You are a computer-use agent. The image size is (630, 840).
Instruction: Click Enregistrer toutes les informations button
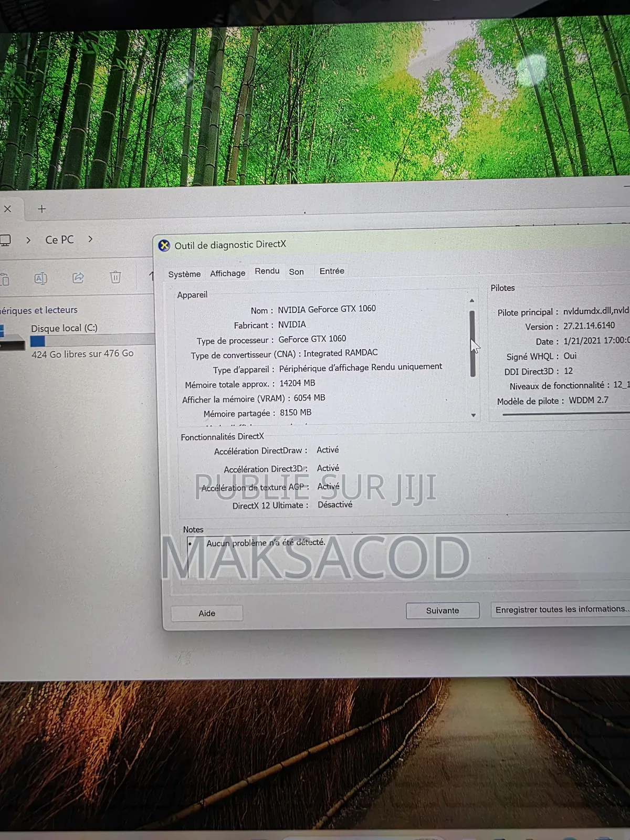(561, 609)
